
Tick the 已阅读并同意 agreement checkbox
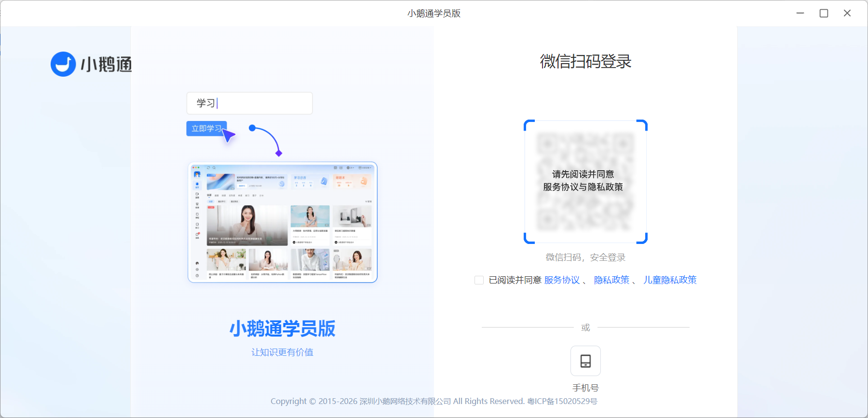479,280
